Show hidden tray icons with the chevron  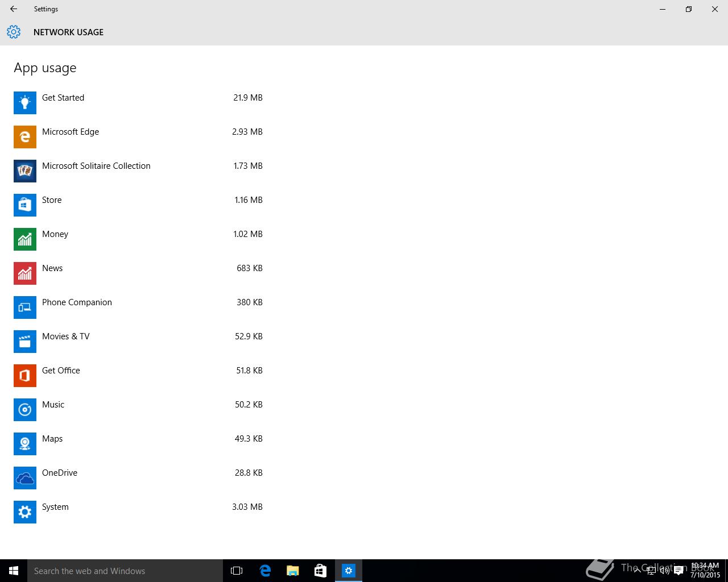[x=637, y=571]
